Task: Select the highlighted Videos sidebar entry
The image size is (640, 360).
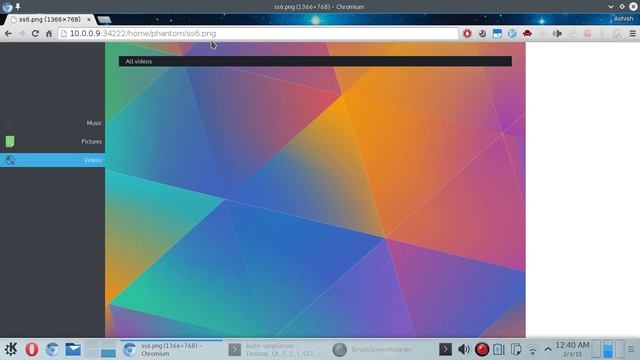Action: tap(52, 160)
